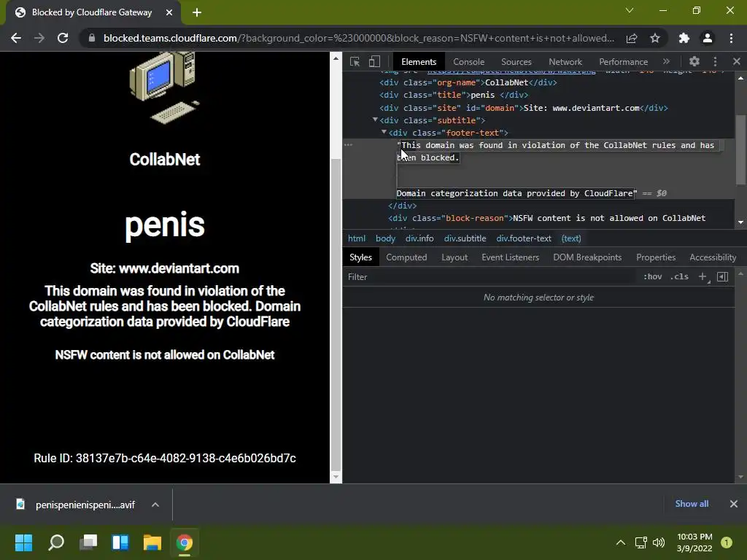Click the Styles Filter input field

[x=491, y=276]
